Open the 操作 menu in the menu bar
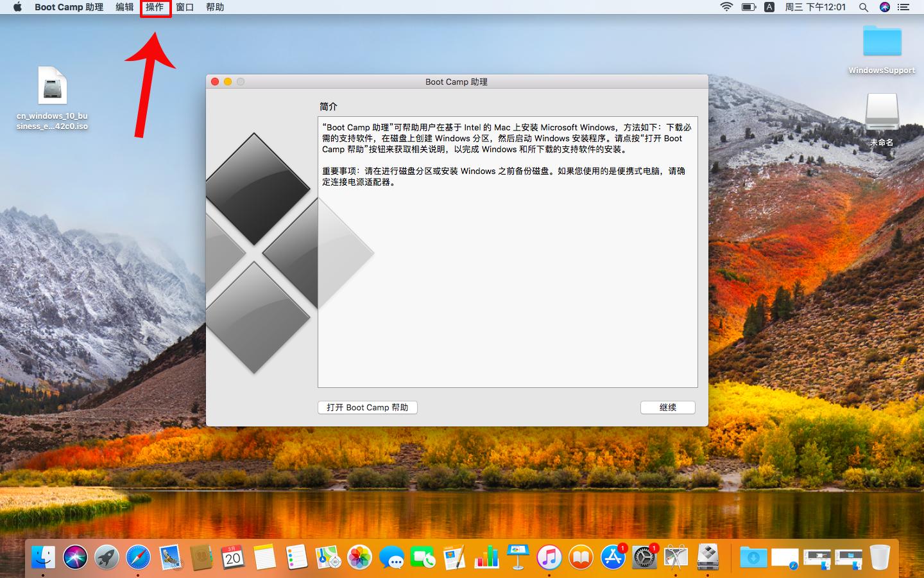This screenshot has height=578, width=924. (x=154, y=7)
